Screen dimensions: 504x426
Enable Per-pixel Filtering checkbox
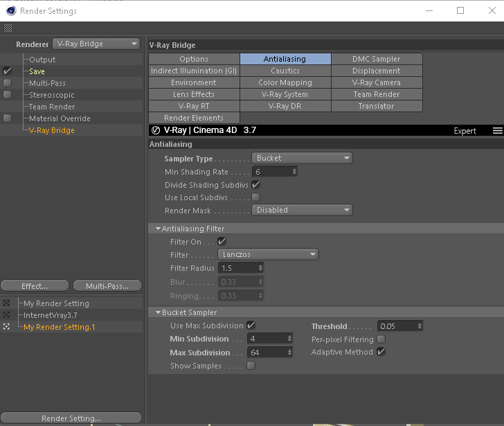[381, 339]
